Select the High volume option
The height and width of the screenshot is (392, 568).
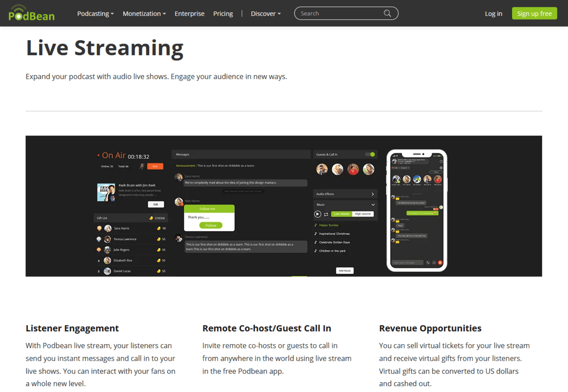[x=363, y=214]
